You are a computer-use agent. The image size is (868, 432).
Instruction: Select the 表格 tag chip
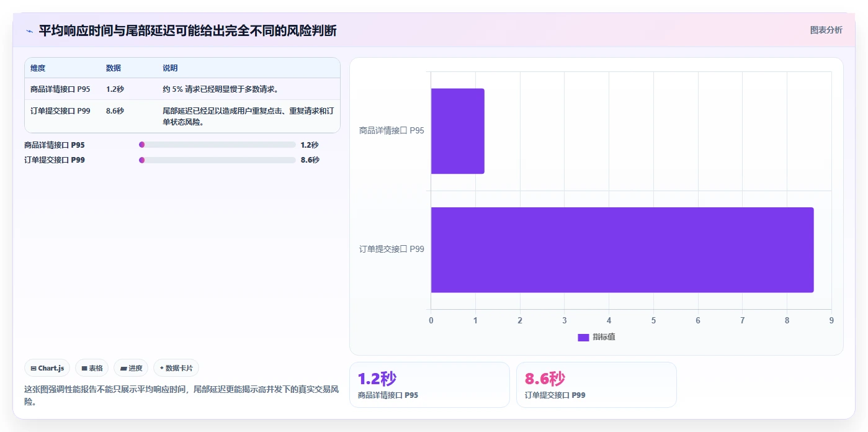(x=92, y=368)
